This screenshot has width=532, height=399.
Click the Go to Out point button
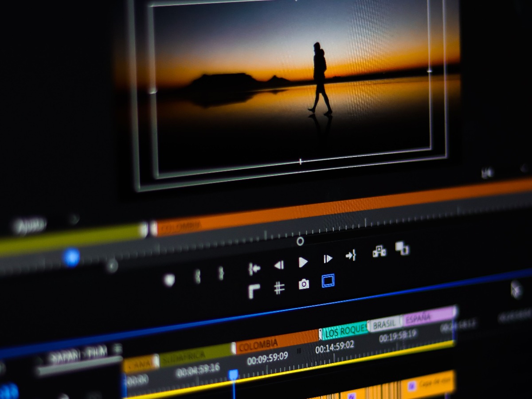pos(351,255)
